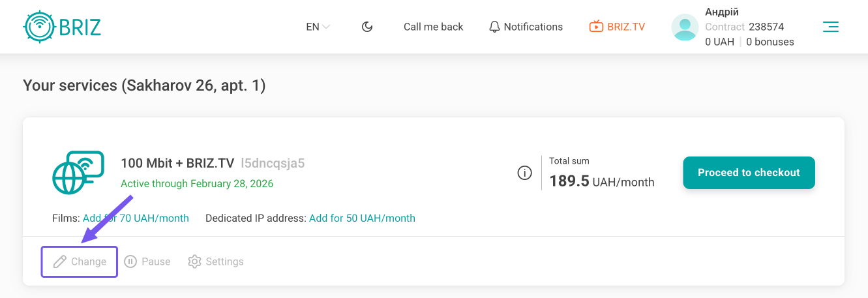Open service Settings gear
This screenshot has width=868, height=298.
[216, 261]
